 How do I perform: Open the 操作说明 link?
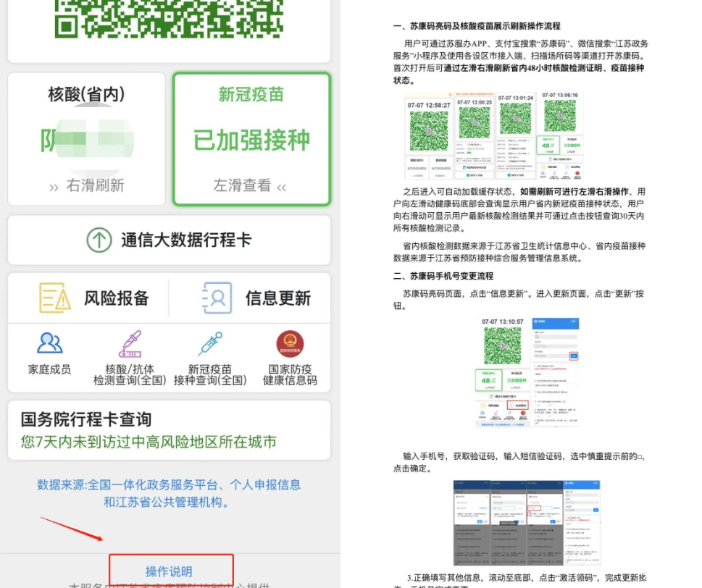pos(170,571)
